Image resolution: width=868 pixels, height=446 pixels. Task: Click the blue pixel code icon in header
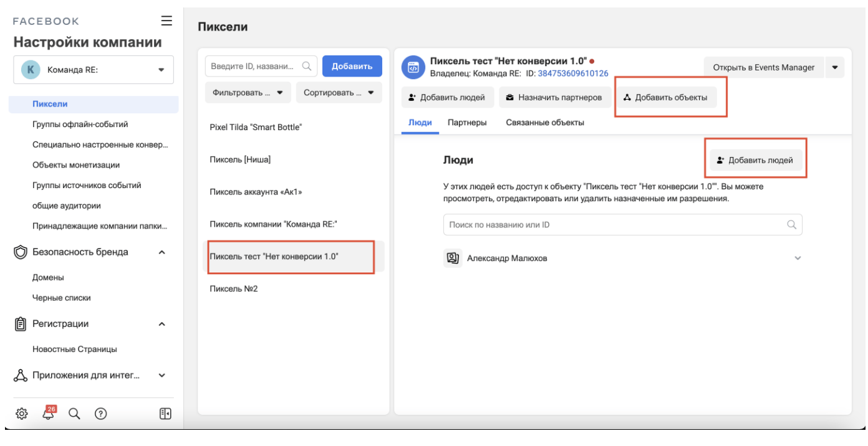tap(412, 67)
